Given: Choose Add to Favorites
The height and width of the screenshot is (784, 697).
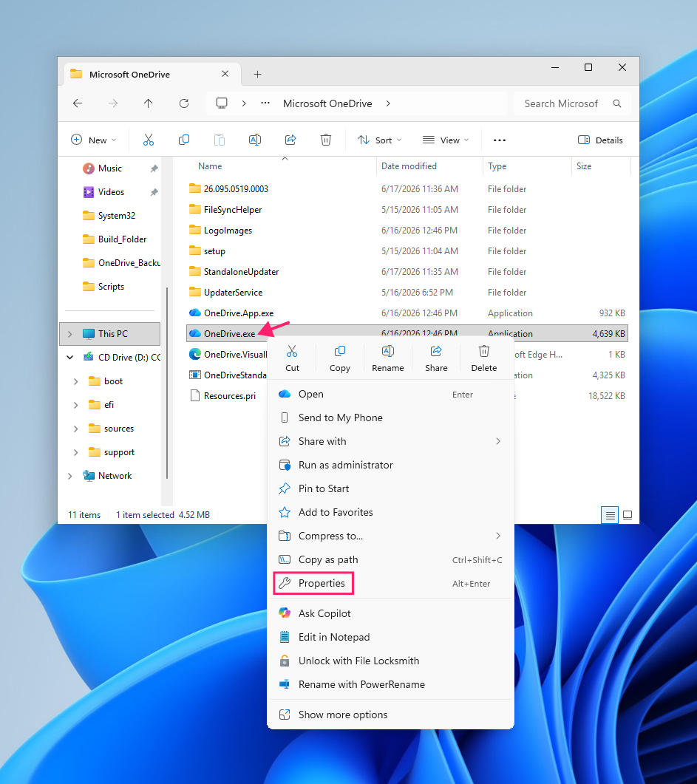Looking at the screenshot, I should coord(390,513).
